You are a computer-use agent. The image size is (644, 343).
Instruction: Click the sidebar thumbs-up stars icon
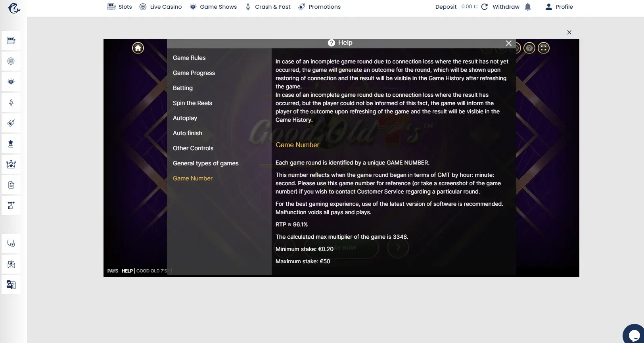click(x=11, y=205)
